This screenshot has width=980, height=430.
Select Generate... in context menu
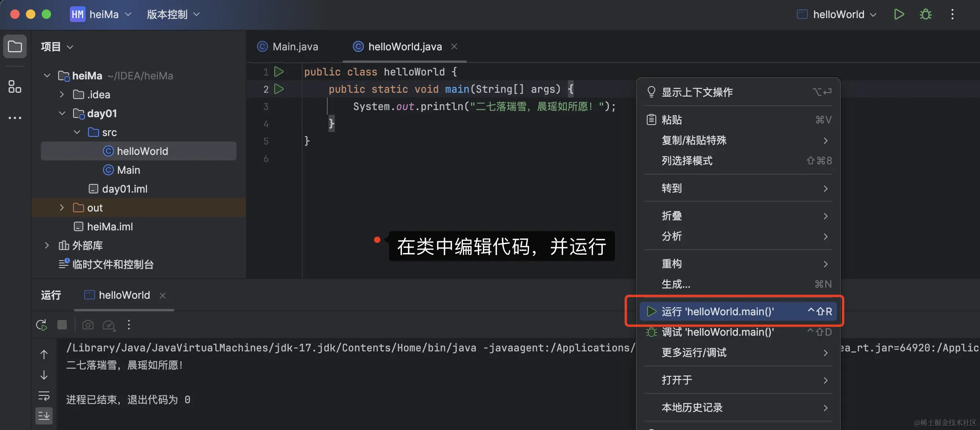tap(738, 284)
